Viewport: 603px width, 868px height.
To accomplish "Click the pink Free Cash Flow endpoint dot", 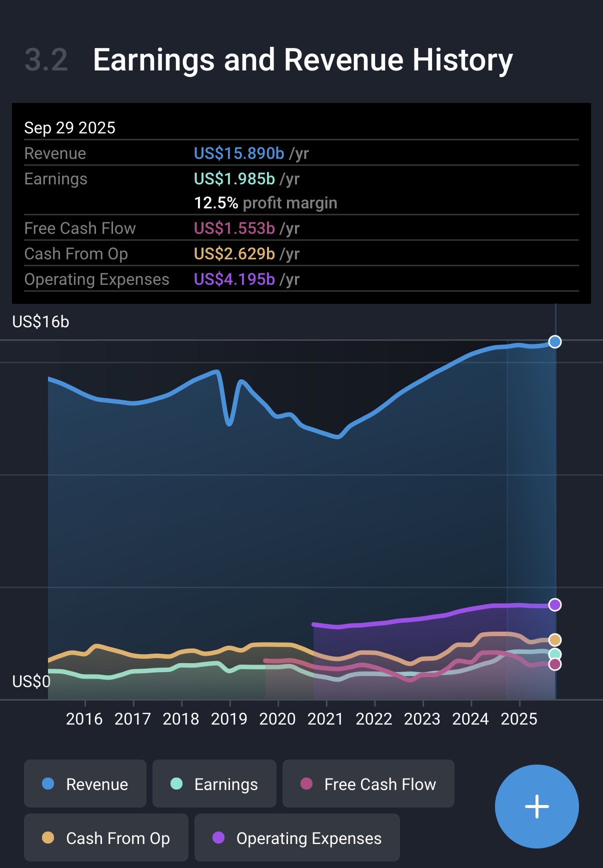I will point(554,664).
